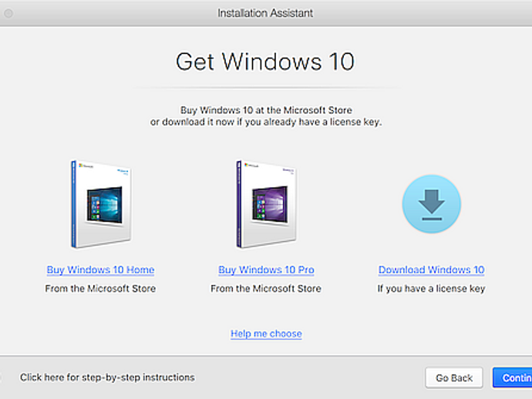Open the Buy Windows 10 Pro link
532x399 pixels.
pos(266,270)
